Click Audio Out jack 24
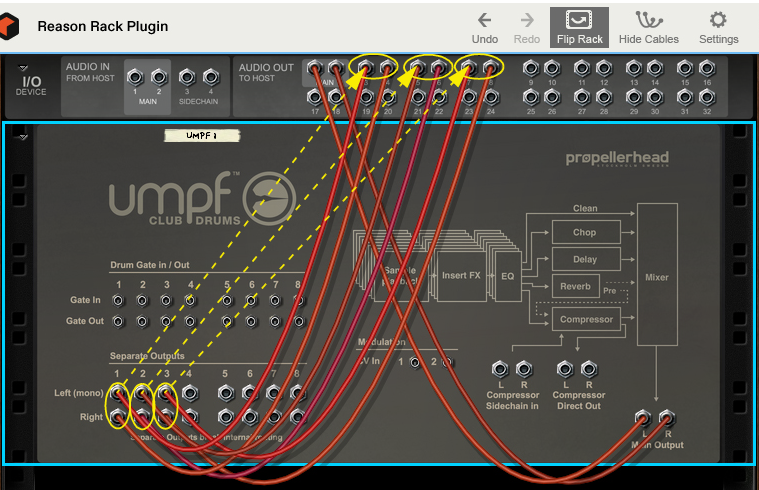Image resolution: width=759 pixels, height=490 pixels. pos(491,97)
